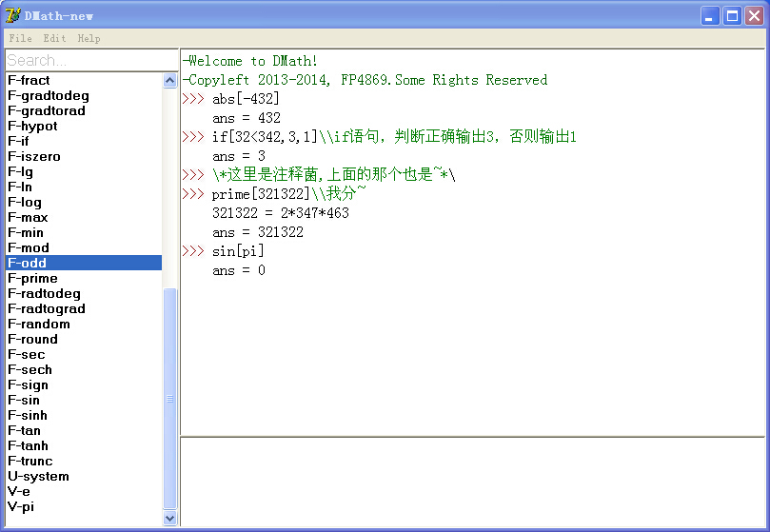Select F-random in the list
This screenshot has height=532, width=770.
tap(84, 324)
